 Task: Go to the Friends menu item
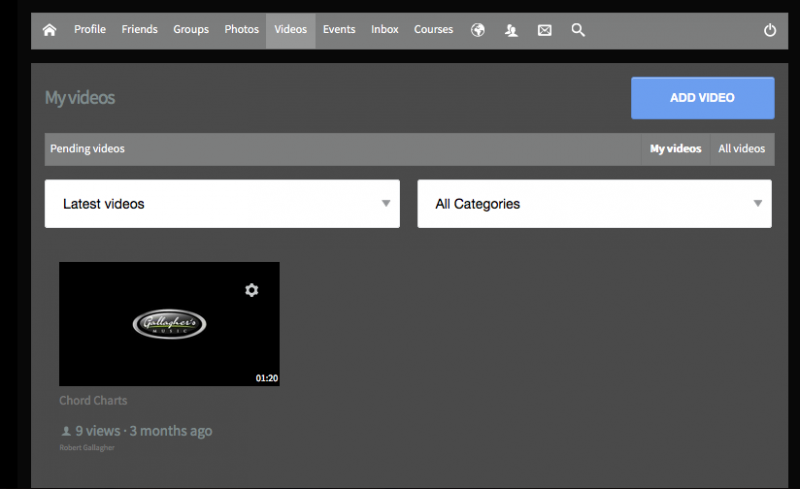[x=139, y=30]
